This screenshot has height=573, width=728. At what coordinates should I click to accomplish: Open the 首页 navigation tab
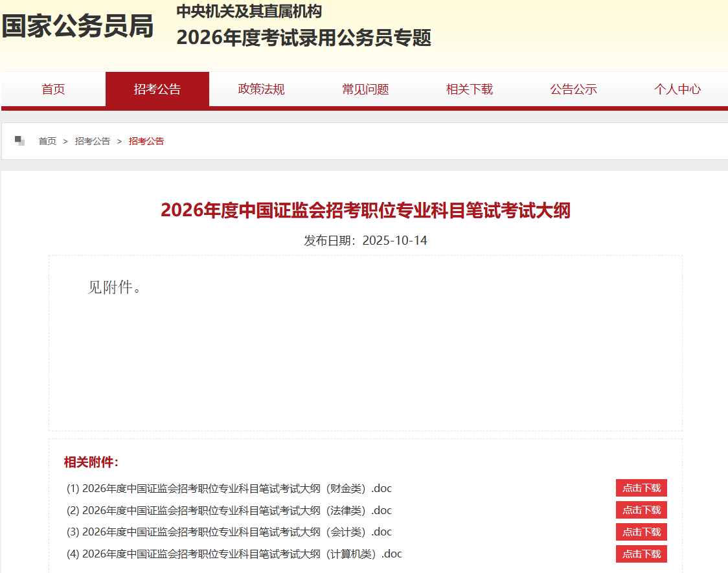click(53, 89)
